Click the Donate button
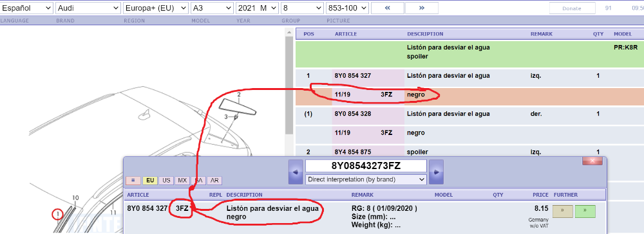 coord(572,8)
